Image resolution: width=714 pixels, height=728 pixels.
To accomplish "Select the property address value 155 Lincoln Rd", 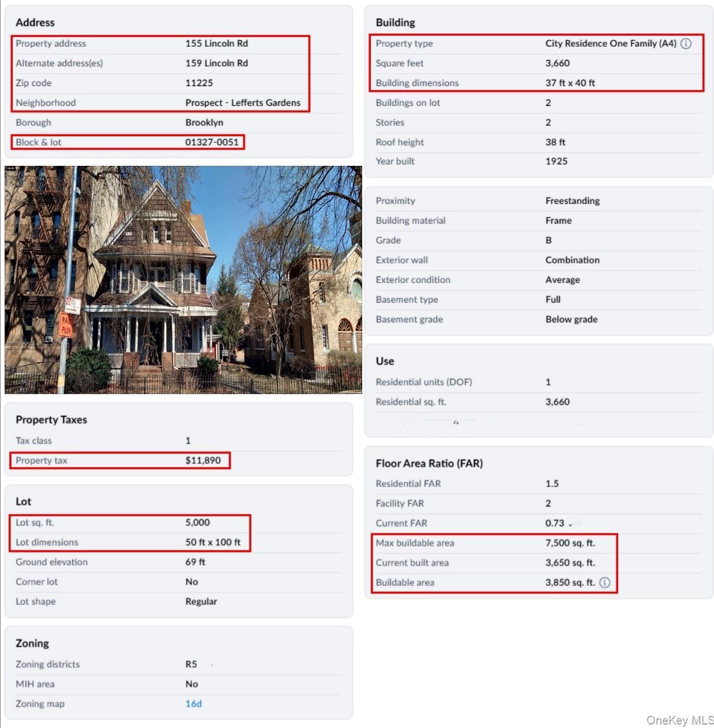I will point(217,43).
